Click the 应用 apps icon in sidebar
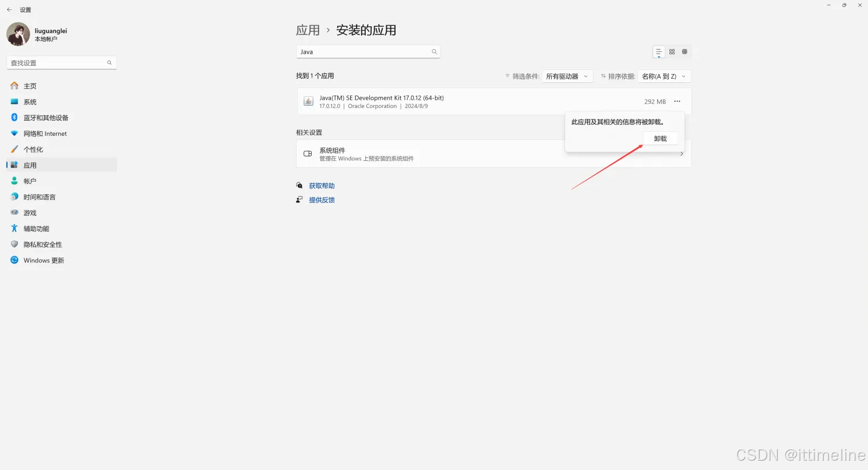868x470 pixels. point(15,165)
